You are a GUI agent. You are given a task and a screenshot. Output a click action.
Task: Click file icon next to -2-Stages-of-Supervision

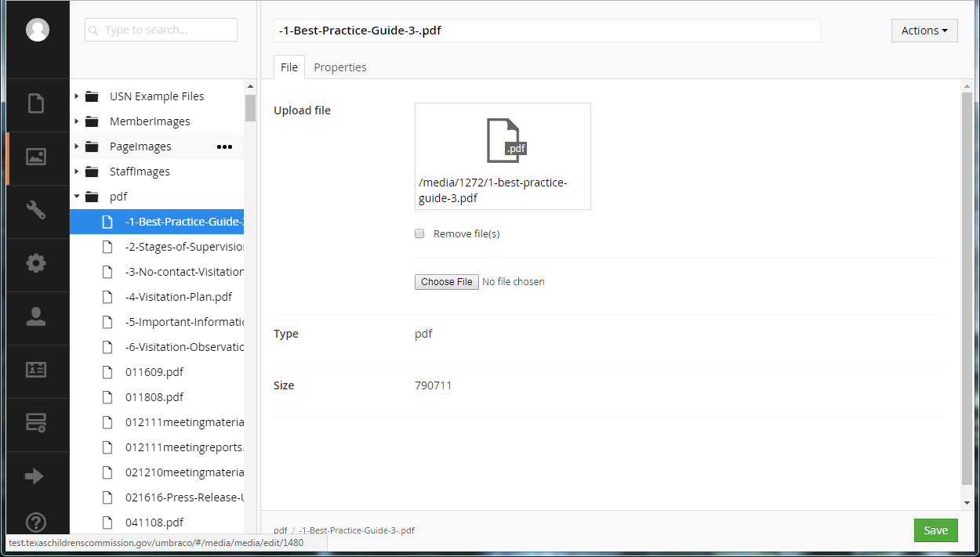click(108, 247)
